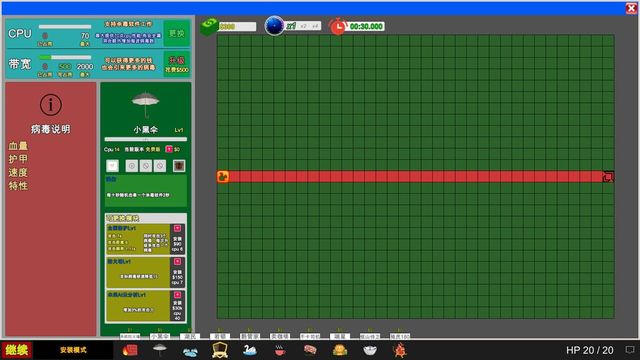640x360 pixels.
Task: Click the 速度 speed label
Action: pyautogui.click(x=18, y=172)
